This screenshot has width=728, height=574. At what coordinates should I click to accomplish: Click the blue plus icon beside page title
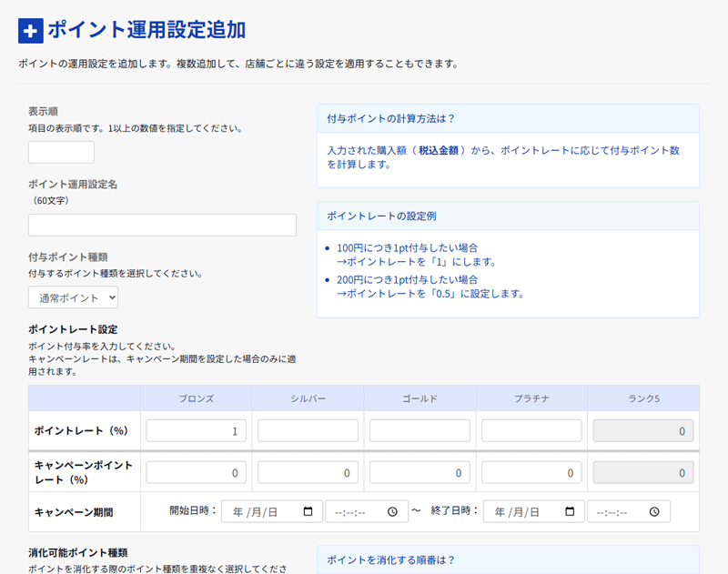click(30, 30)
